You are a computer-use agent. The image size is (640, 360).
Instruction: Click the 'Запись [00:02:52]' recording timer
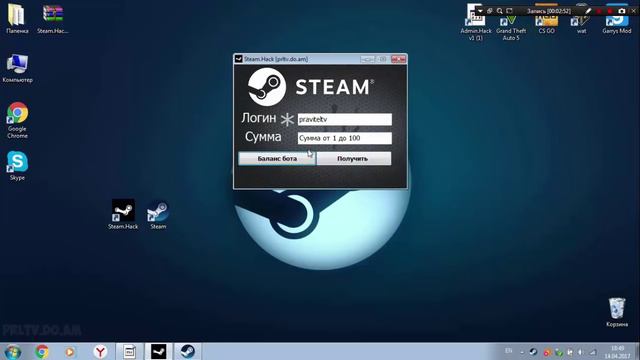549,11
